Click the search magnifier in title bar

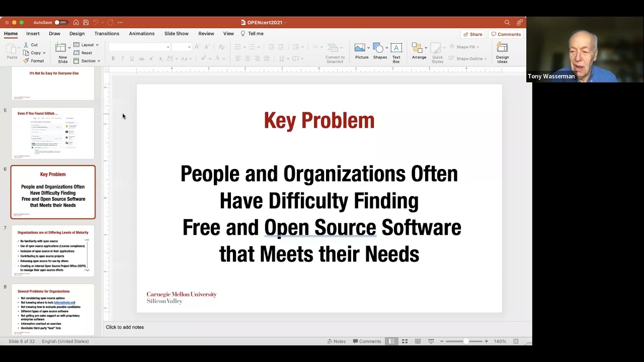tap(507, 22)
